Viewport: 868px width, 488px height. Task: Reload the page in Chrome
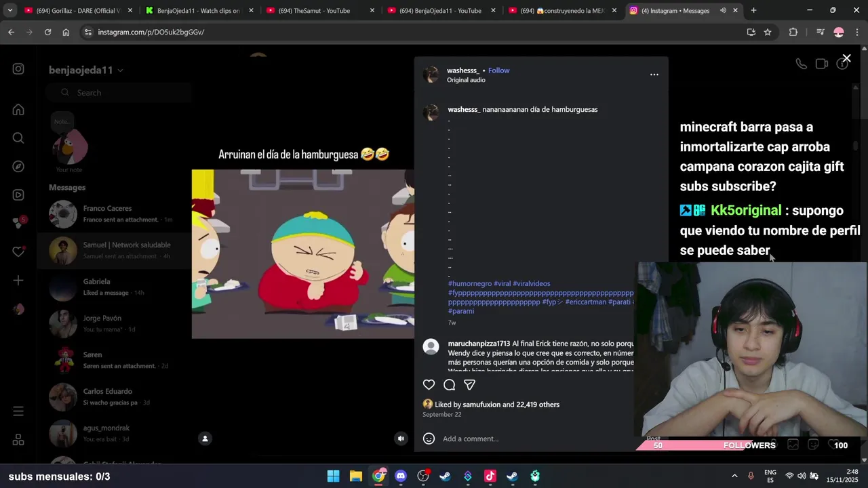coord(47,32)
